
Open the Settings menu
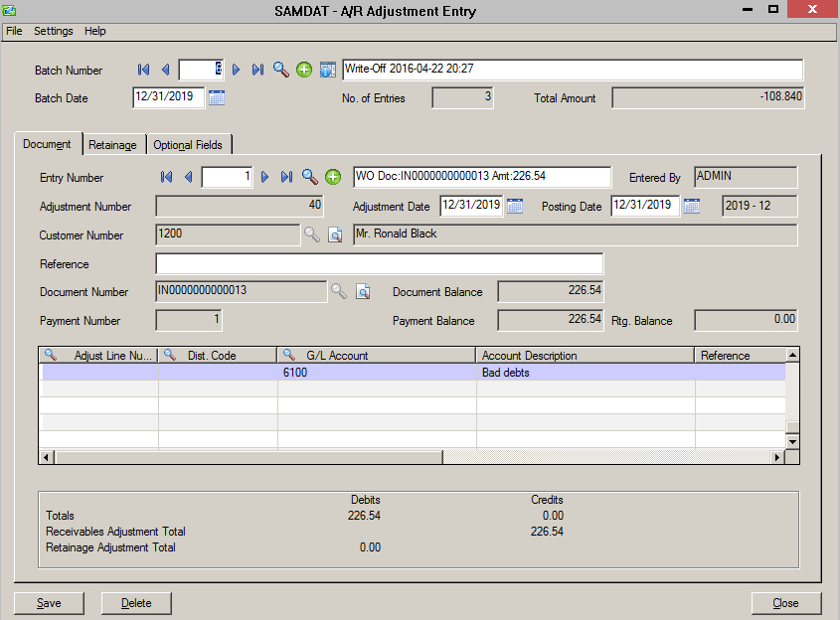[x=54, y=31]
